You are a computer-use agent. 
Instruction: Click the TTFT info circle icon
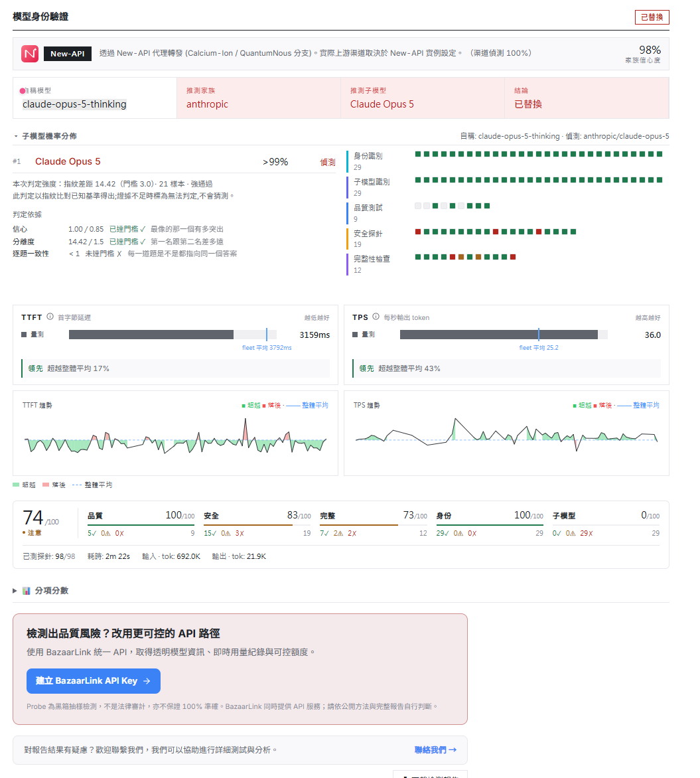[50, 317]
